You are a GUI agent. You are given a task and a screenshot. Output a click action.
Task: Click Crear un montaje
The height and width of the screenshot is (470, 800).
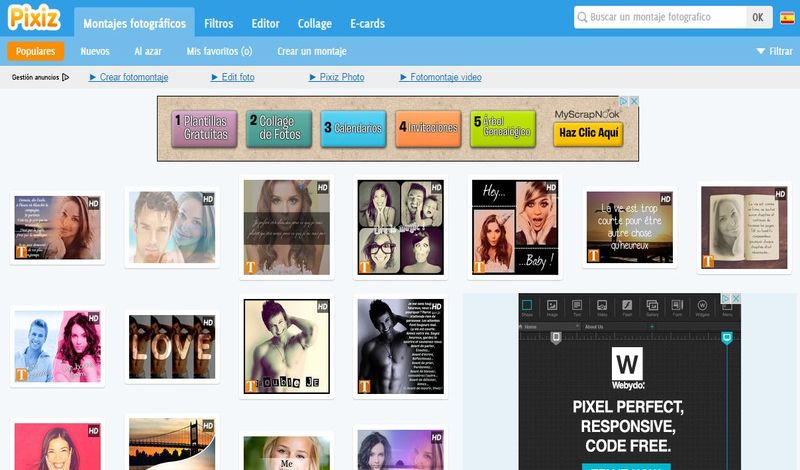(312, 51)
